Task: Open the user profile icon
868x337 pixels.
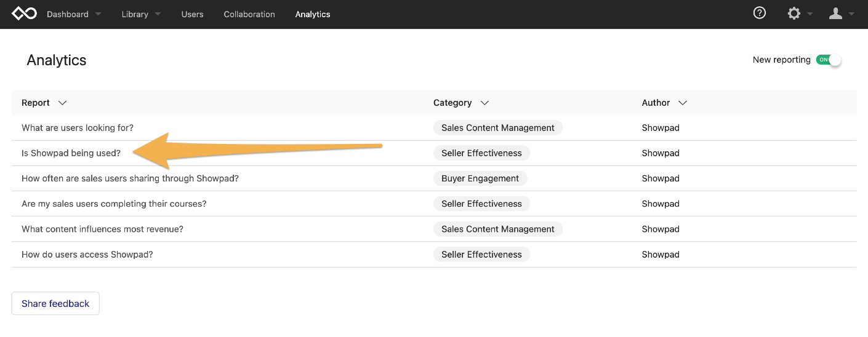Action: (835, 14)
